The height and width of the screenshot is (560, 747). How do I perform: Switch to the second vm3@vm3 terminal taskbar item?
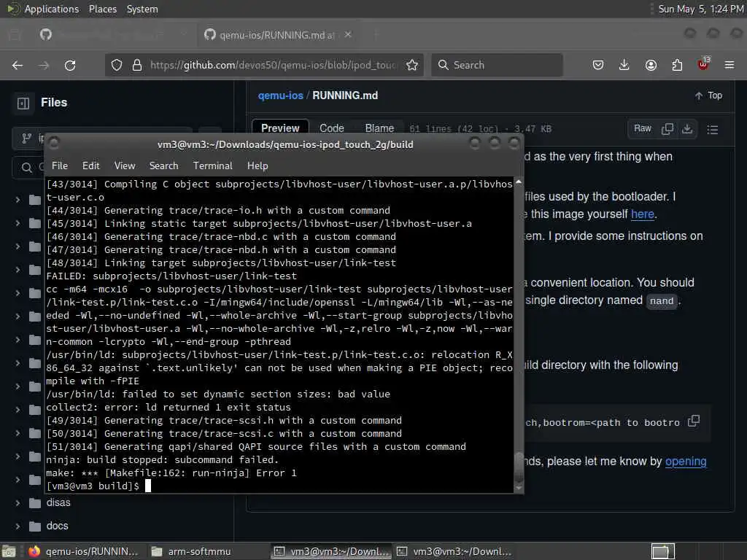[x=455, y=551]
